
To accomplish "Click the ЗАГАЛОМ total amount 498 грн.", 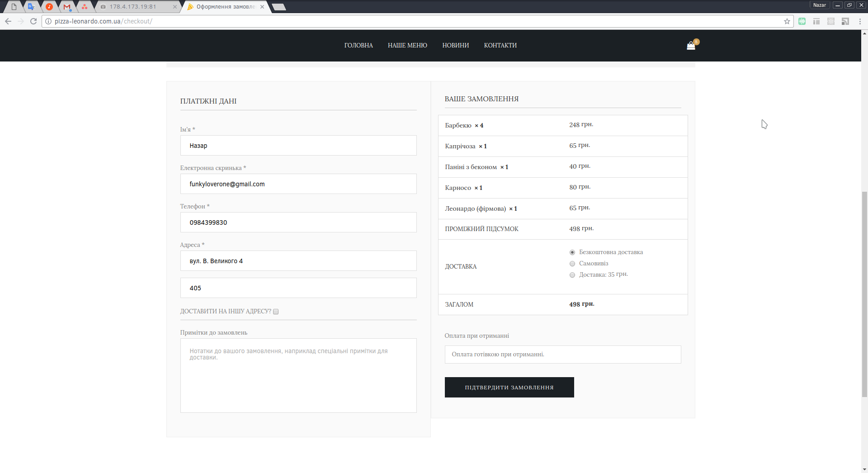I will pos(582,304).
